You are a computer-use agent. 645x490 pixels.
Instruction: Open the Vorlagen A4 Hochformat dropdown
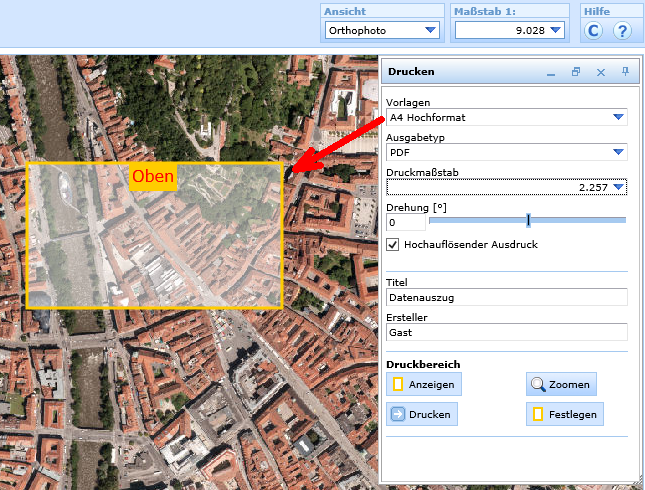tap(619, 117)
